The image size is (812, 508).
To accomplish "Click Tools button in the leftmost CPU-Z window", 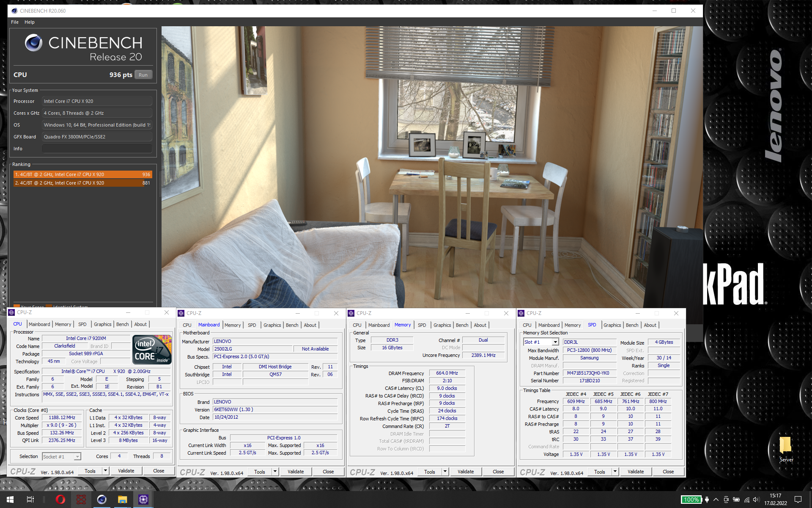I will pyautogui.click(x=90, y=471).
